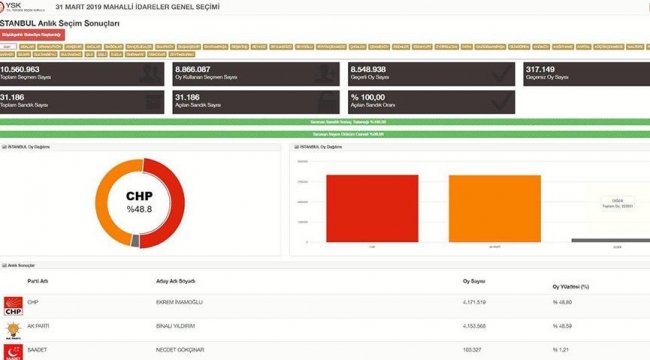
Task: Click the Aday Adı Soyadı column header
Action: pos(175,281)
